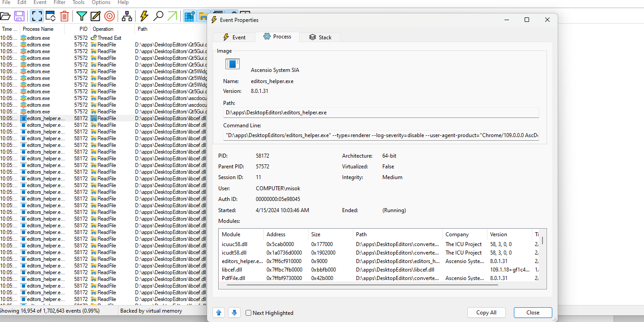644x322 pixels.
Task: Click the Highlight pencil toolbar icon
Action: pyautogui.click(x=95, y=17)
